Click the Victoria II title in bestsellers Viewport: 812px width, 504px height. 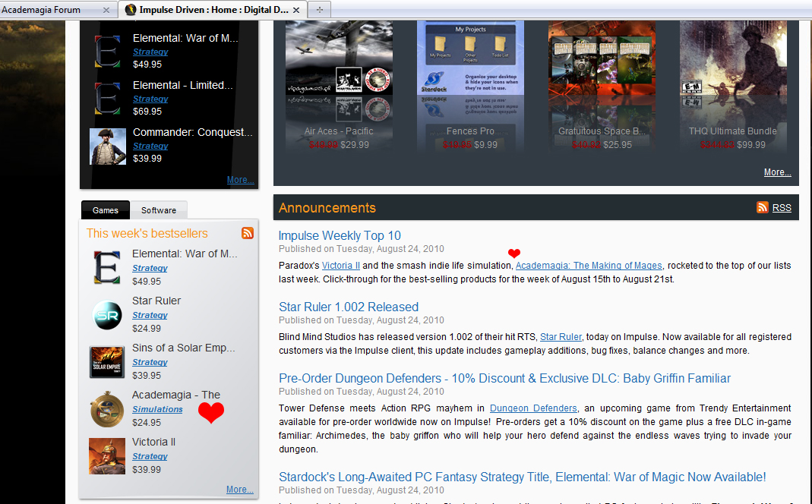coord(153,442)
